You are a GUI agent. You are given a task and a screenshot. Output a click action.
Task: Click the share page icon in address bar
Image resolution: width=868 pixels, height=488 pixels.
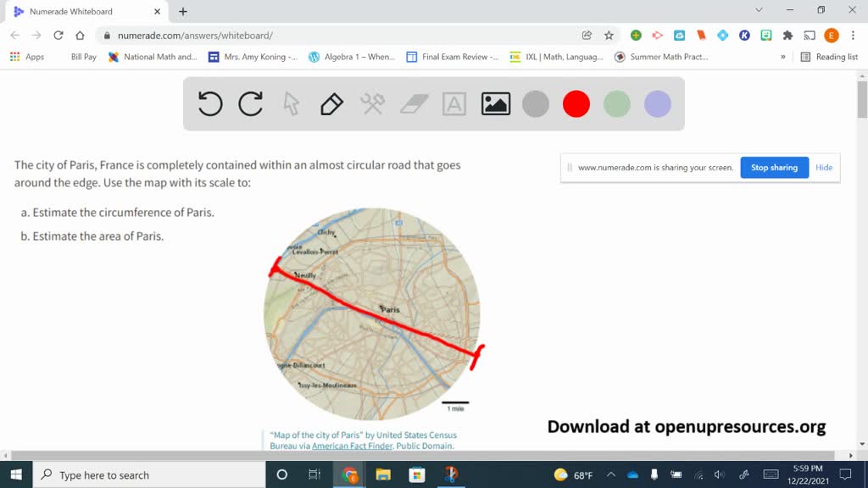pos(587,36)
